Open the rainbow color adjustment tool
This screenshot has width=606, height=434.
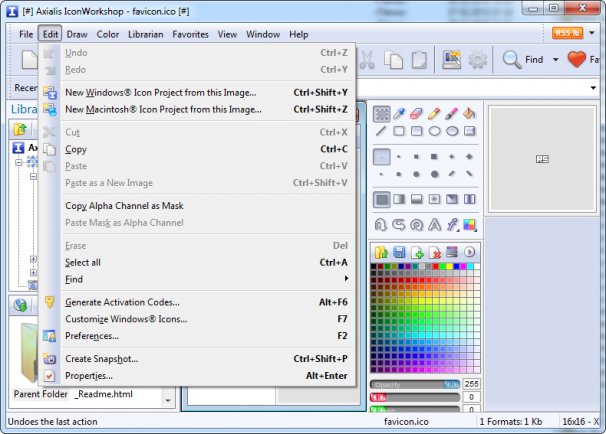click(469, 225)
